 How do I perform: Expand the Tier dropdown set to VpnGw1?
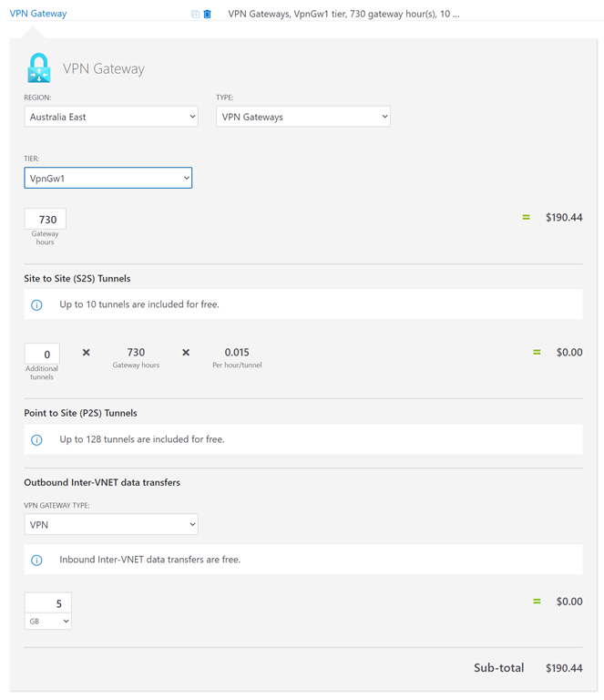point(107,179)
